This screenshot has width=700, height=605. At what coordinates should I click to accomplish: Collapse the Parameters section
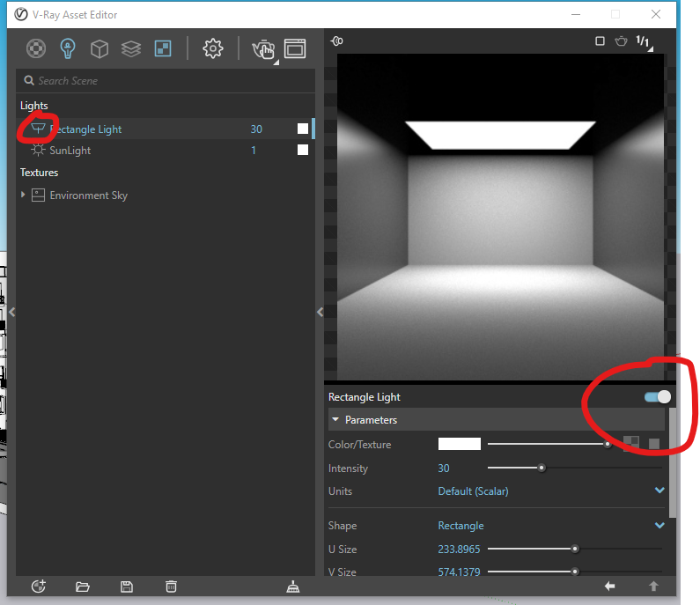pos(335,420)
